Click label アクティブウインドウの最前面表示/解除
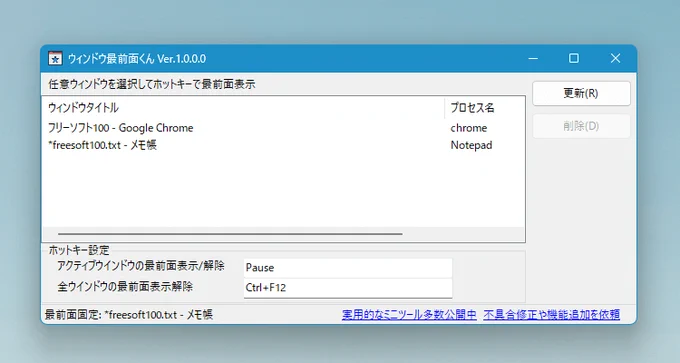Image resolution: width=680 pixels, height=363 pixels. pos(141,266)
